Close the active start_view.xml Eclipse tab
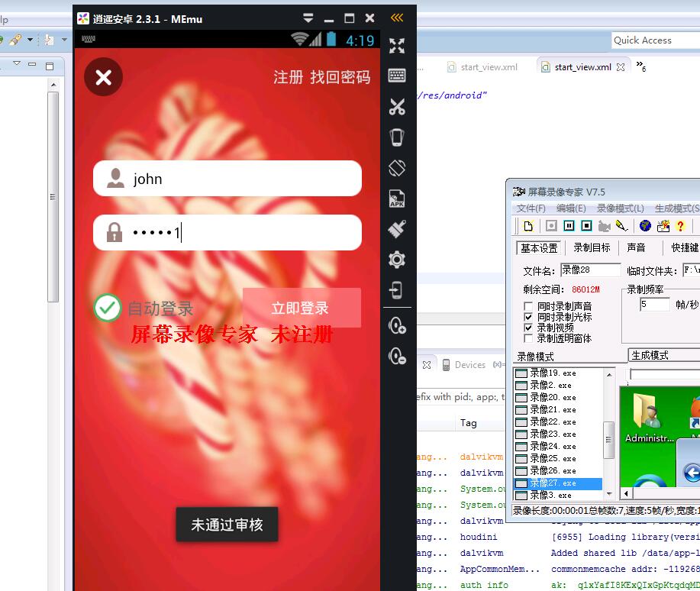This screenshot has height=591, width=700. pyautogui.click(x=621, y=67)
